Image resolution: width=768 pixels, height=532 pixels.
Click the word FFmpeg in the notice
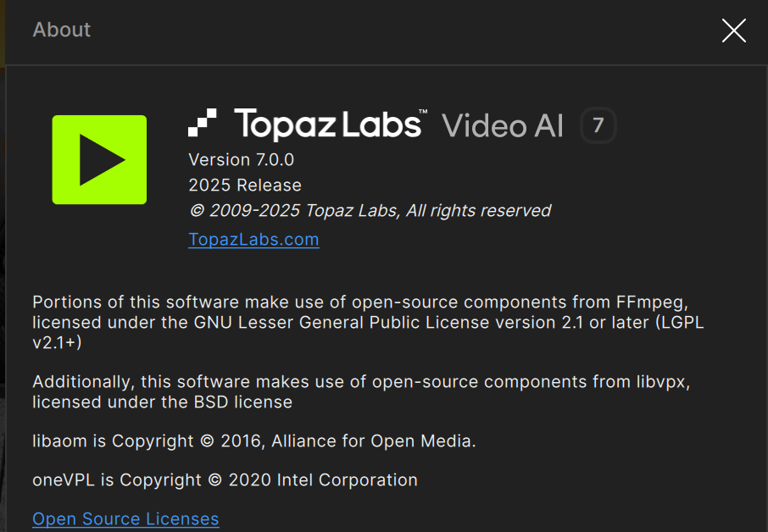652,302
